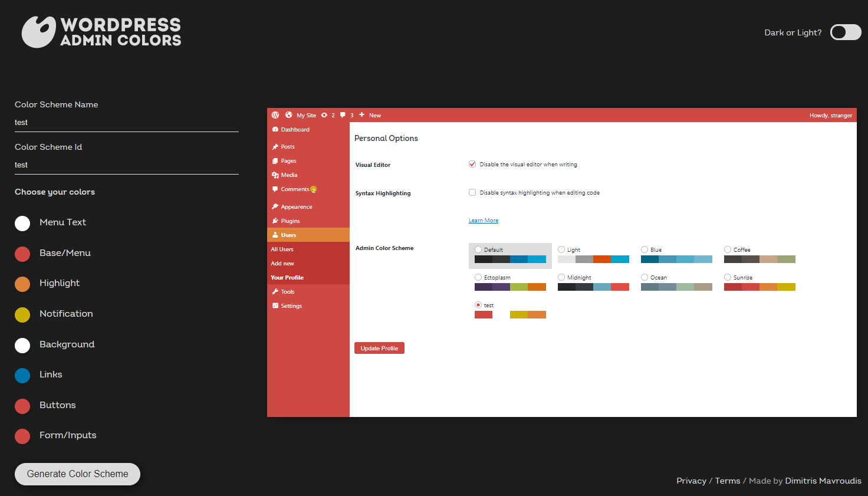Image resolution: width=868 pixels, height=496 pixels.
Task: Open Your Profile menu item
Action: (287, 277)
